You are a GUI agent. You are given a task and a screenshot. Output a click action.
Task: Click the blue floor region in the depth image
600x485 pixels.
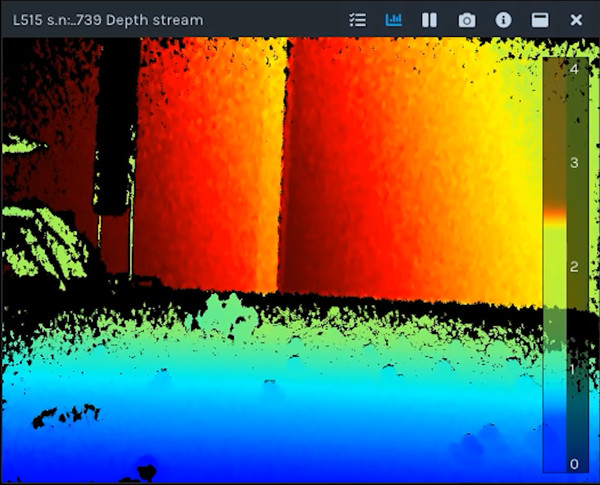(300, 420)
